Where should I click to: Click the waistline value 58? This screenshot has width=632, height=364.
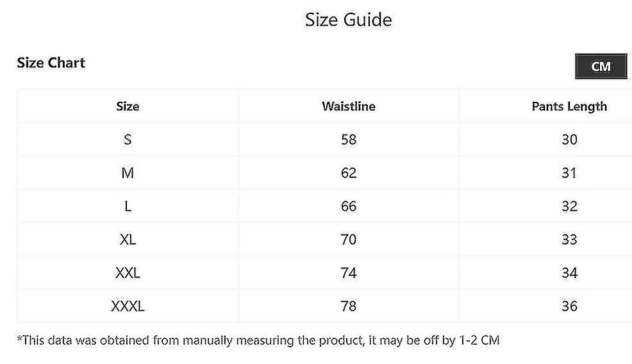[x=349, y=140]
